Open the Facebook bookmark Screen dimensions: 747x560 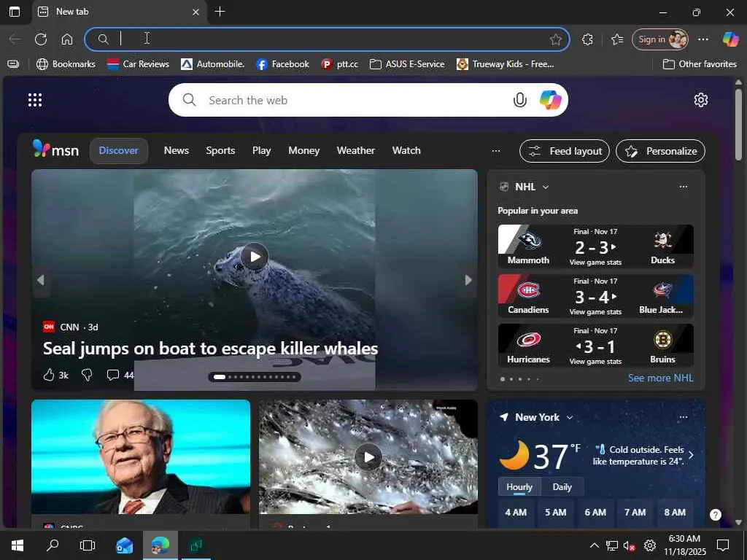[x=282, y=64]
